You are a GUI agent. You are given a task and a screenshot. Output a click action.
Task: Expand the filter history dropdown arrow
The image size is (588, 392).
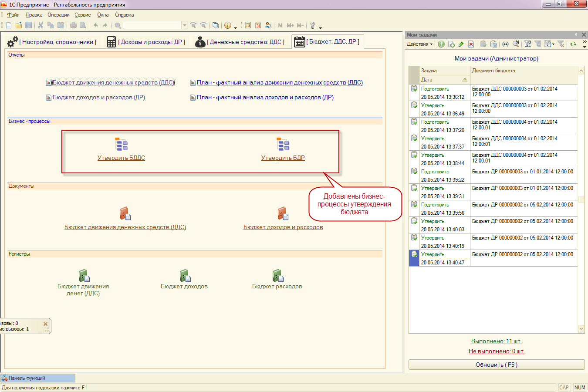pos(554,44)
